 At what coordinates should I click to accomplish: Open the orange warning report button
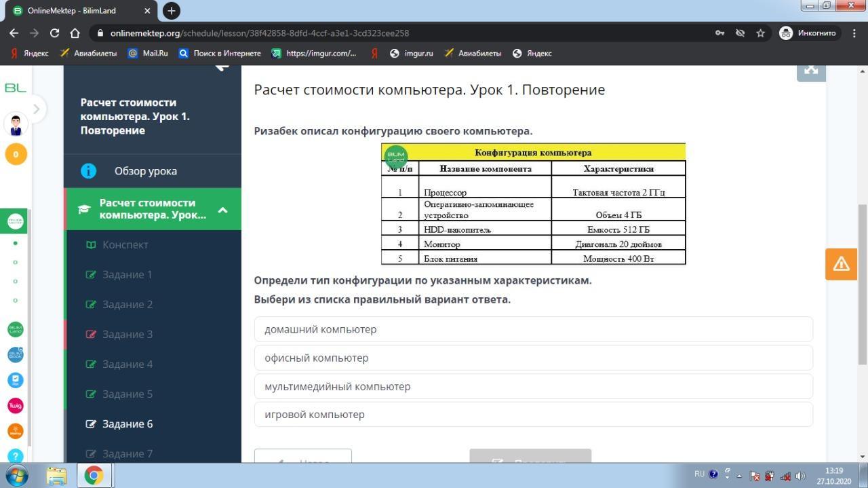841,264
